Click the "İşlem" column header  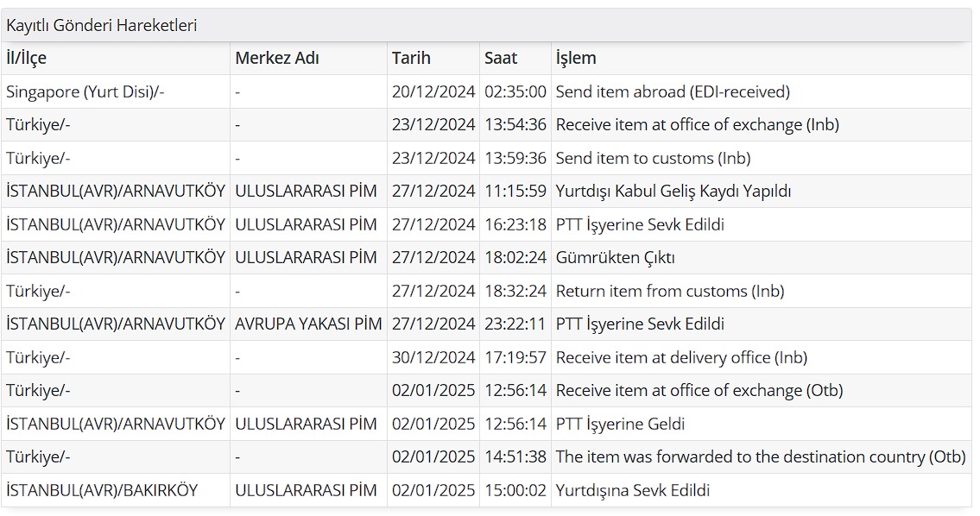pyautogui.click(x=576, y=59)
